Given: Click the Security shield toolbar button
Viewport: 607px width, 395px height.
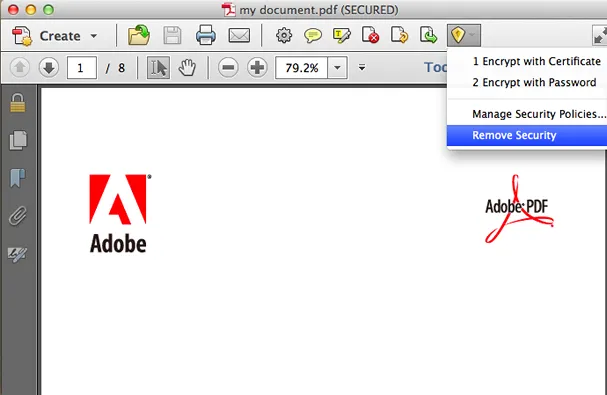Looking at the screenshot, I should (464, 35).
